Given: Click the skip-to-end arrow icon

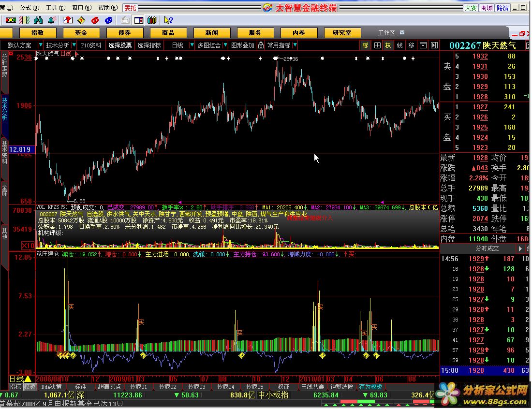Looking at the screenshot, I should point(434,45).
